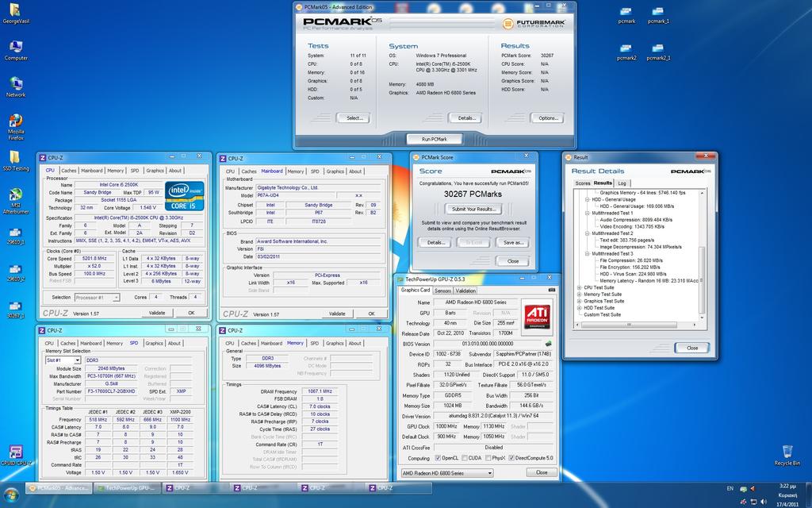Image resolution: width=812 pixels, height=508 pixels.
Task: Switch to the PCMark05 taskbar button
Action: (x=59, y=488)
